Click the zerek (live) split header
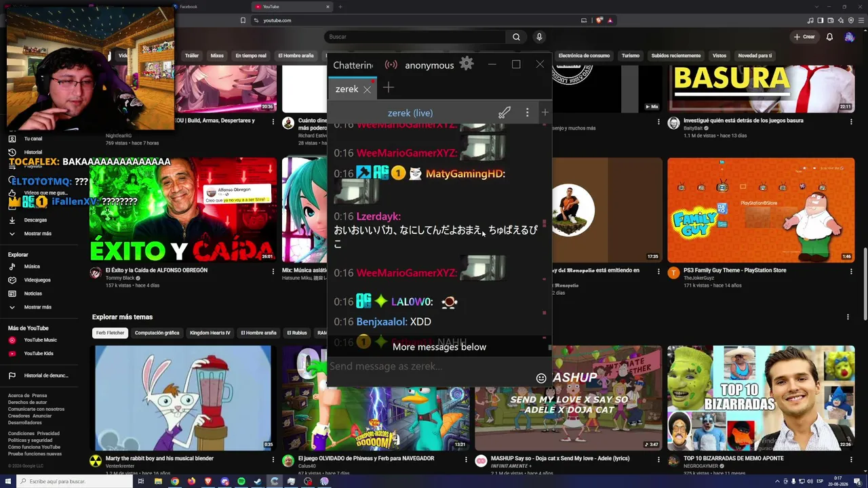This screenshot has width=868, height=488. pos(410,113)
